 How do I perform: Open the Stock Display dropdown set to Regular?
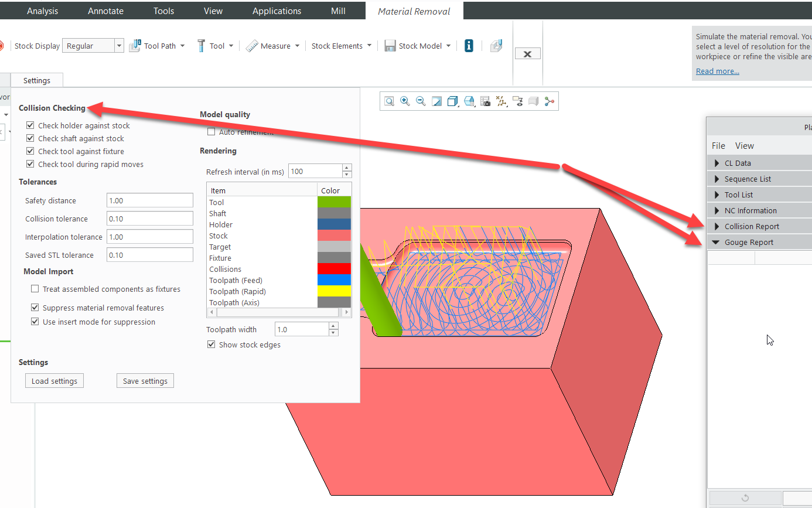[x=120, y=46]
